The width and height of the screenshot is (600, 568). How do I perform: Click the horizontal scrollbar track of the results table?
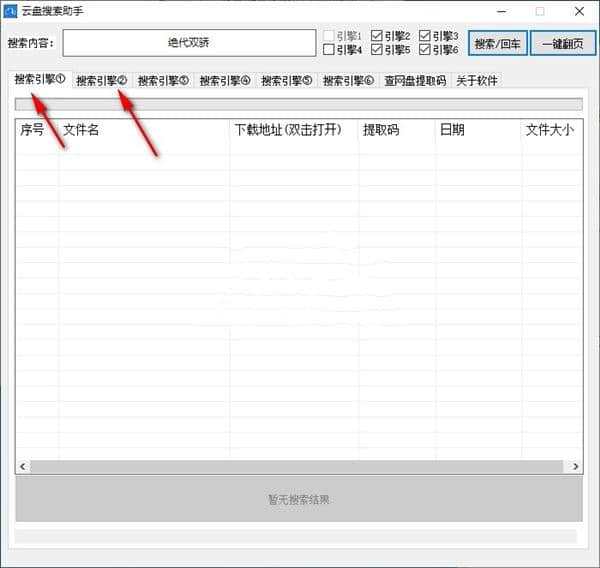pyautogui.click(x=297, y=466)
